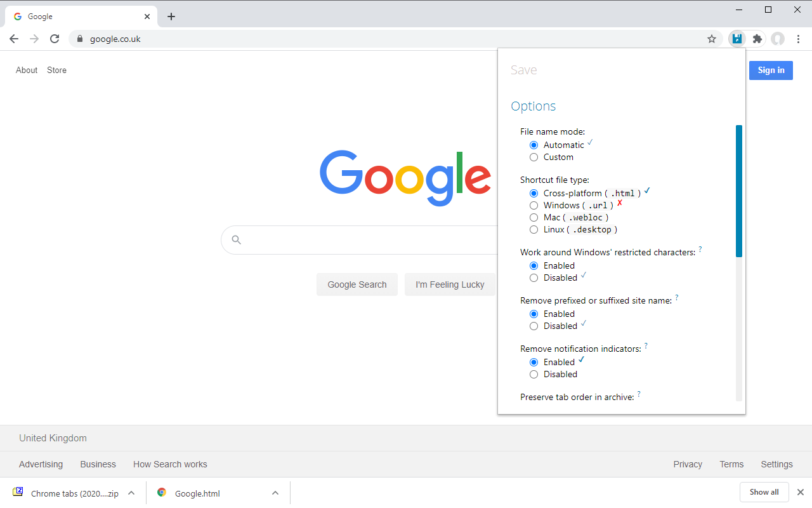The height and width of the screenshot is (508, 812).
Task: Open the Extensions puzzle piece menu
Action: point(757,39)
